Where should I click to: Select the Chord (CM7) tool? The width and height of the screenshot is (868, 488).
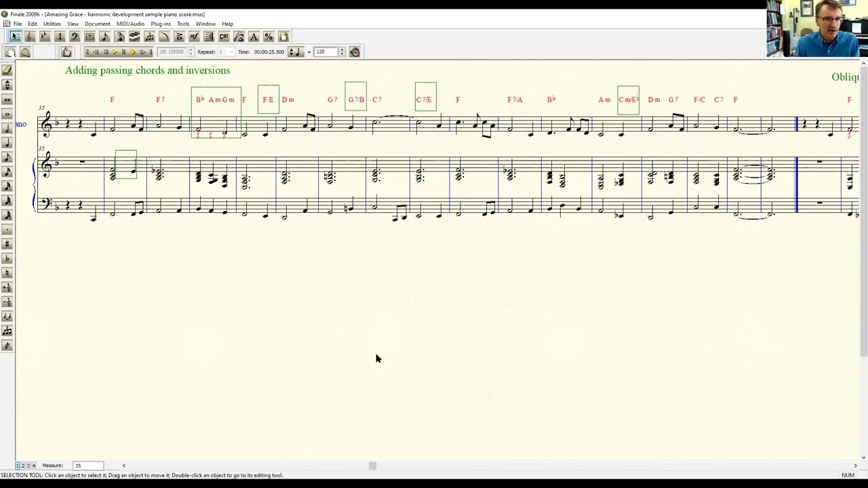click(x=224, y=37)
